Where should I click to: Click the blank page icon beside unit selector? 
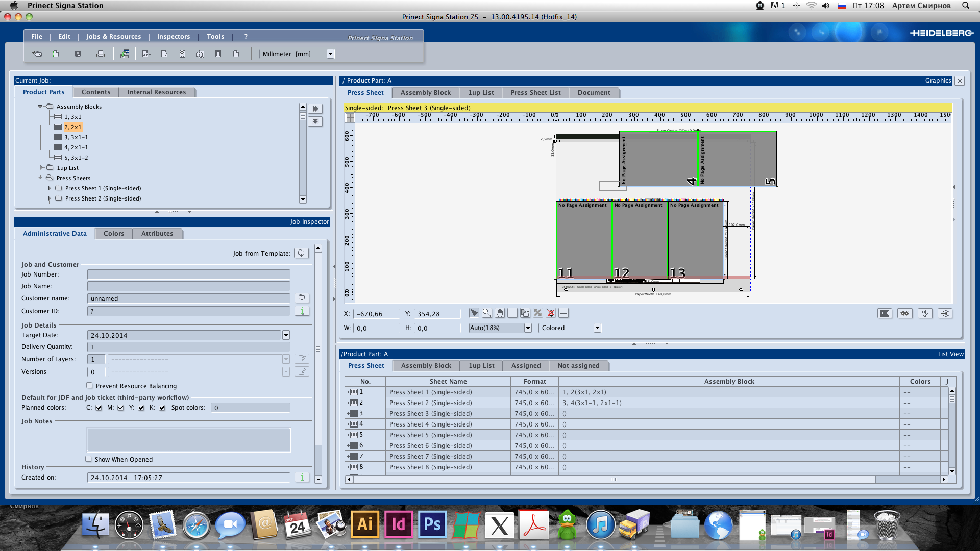tap(236, 54)
